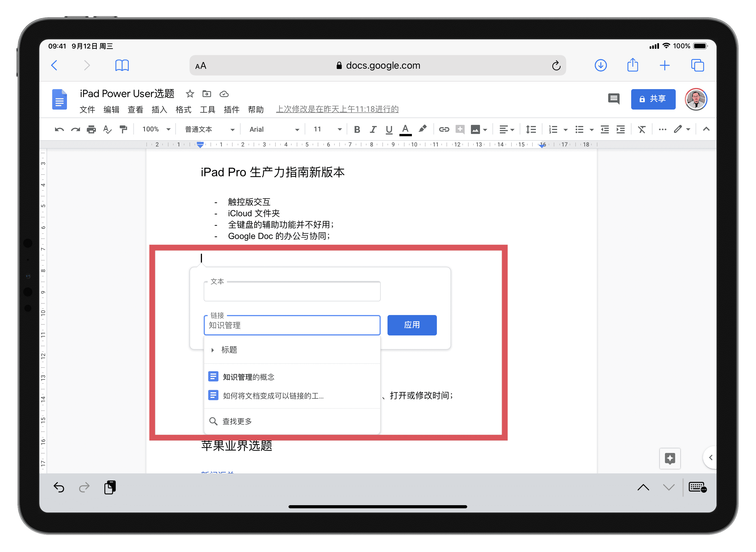Increase paragraph indent
The width and height of the screenshot is (756, 552).
620,129
